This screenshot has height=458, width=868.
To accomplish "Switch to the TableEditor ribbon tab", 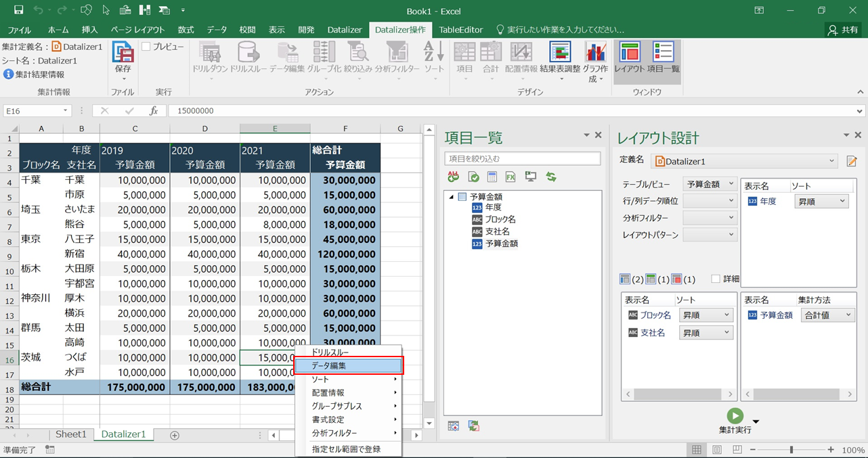I will pos(460,30).
